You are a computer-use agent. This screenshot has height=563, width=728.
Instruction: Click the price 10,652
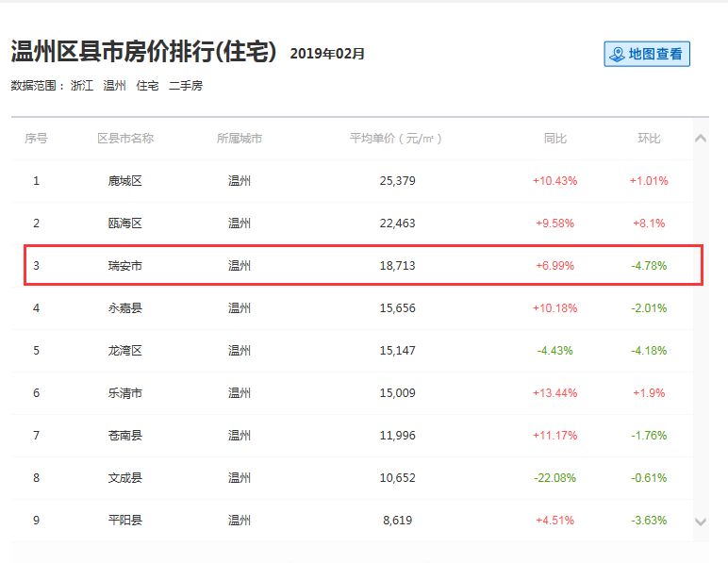pyautogui.click(x=397, y=477)
